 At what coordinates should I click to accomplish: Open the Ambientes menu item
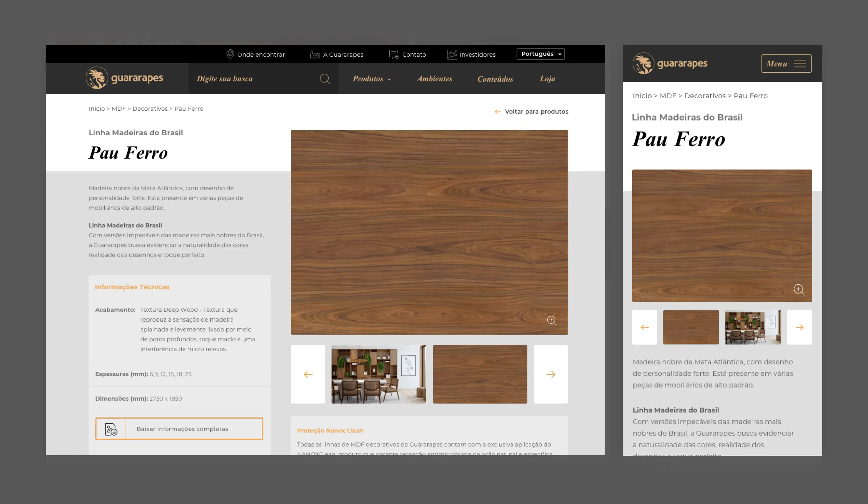(x=434, y=79)
